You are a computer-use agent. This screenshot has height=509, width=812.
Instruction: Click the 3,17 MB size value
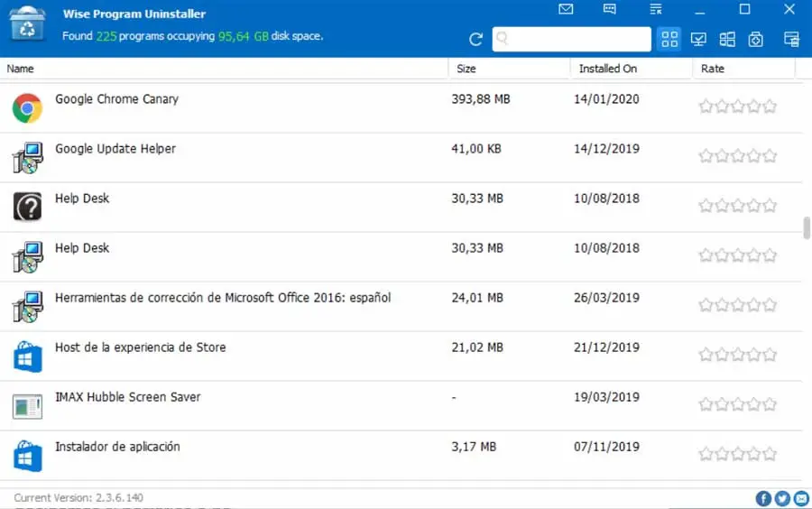coord(474,448)
